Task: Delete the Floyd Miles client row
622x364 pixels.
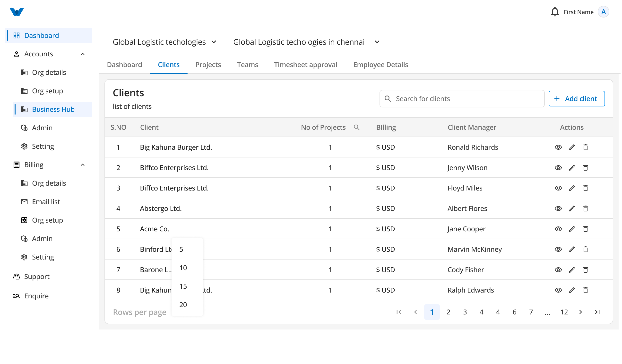Action: (585, 188)
